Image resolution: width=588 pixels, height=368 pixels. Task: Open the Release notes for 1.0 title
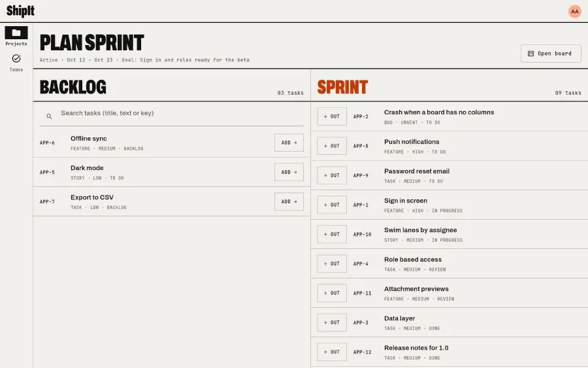[416, 348]
